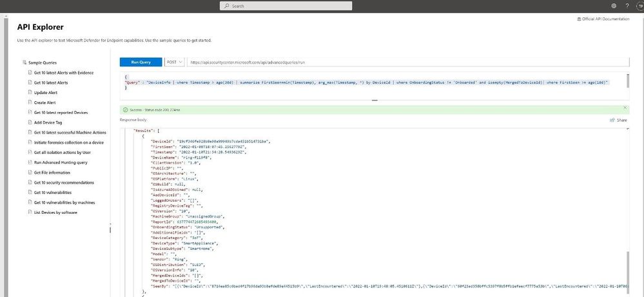The width and height of the screenshot is (644, 297).
Task: Click the "DeviceType": "SmartAppliance" line
Action: tap(184, 243)
